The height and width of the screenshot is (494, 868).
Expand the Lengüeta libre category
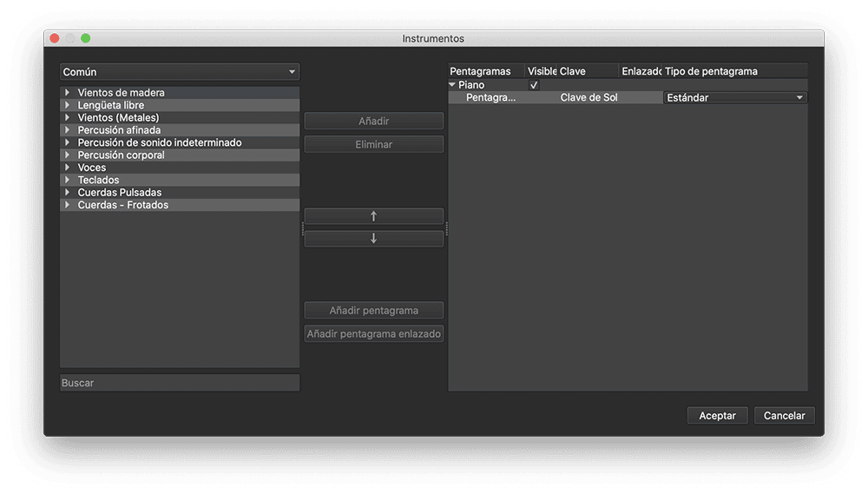[x=68, y=105]
